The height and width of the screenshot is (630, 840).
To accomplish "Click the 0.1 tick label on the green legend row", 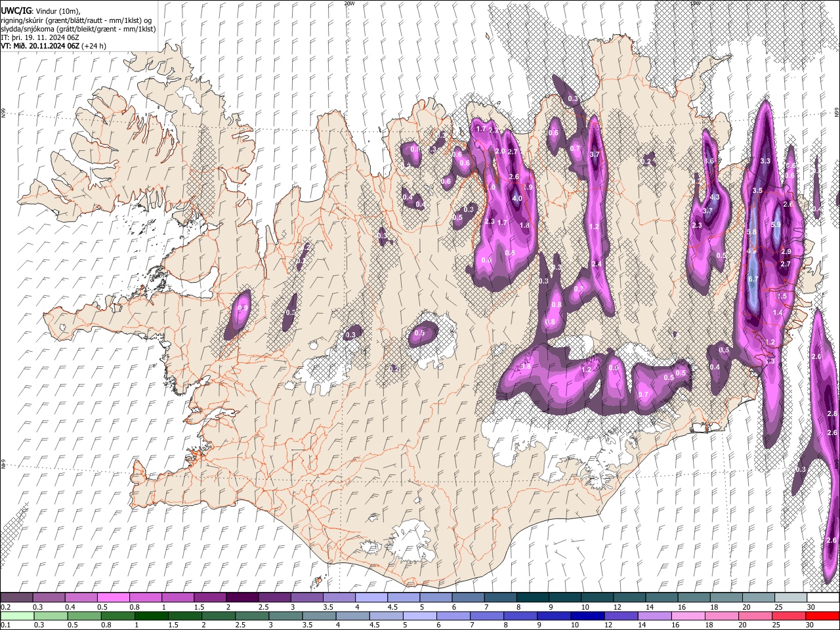I will coord(5,625).
